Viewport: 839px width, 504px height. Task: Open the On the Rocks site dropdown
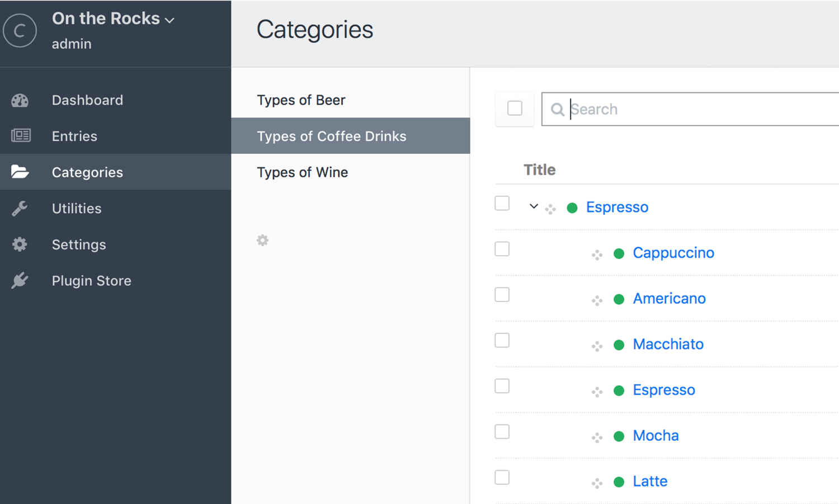(113, 18)
